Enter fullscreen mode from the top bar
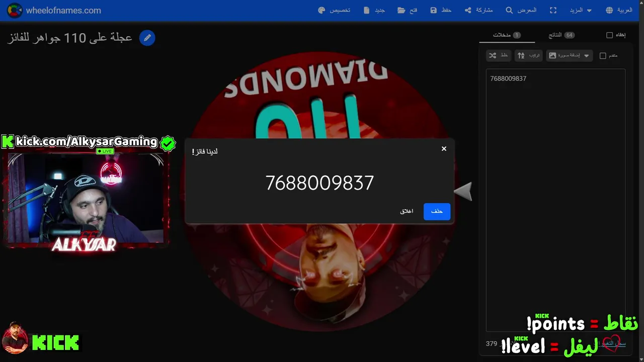This screenshot has width=644, height=362. (553, 10)
